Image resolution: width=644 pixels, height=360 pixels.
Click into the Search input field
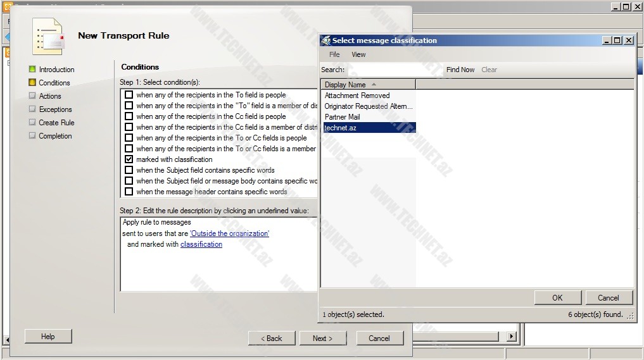coord(394,70)
